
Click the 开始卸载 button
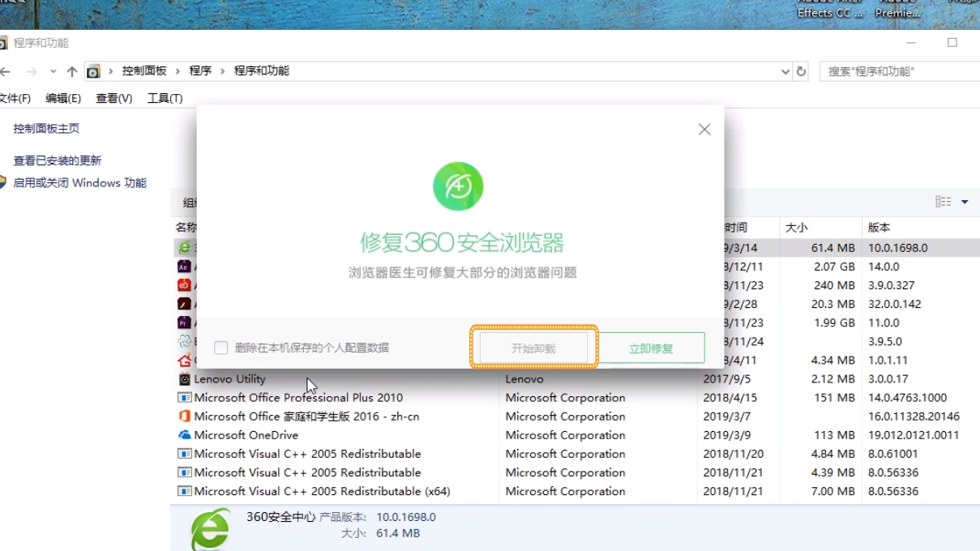tap(533, 348)
